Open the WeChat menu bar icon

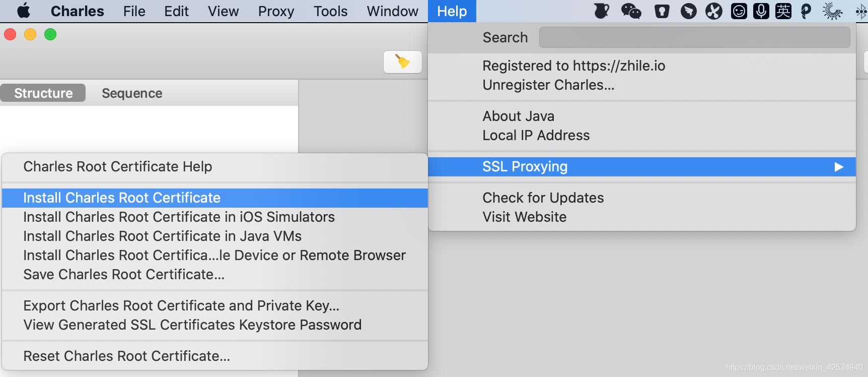631,11
